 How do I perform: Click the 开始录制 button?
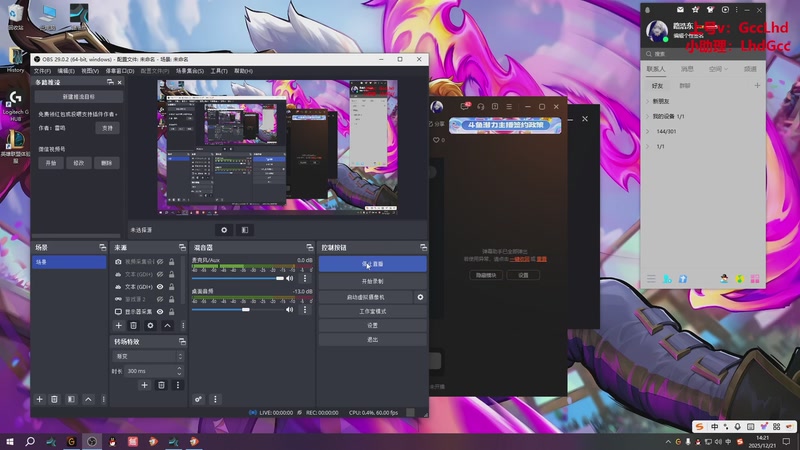pyautogui.click(x=372, y=281)
